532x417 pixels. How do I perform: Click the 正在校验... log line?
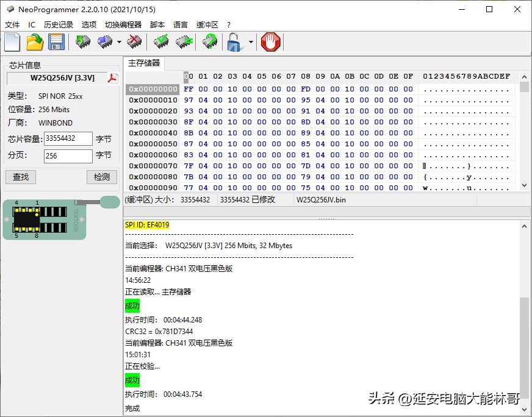[143, 366]
